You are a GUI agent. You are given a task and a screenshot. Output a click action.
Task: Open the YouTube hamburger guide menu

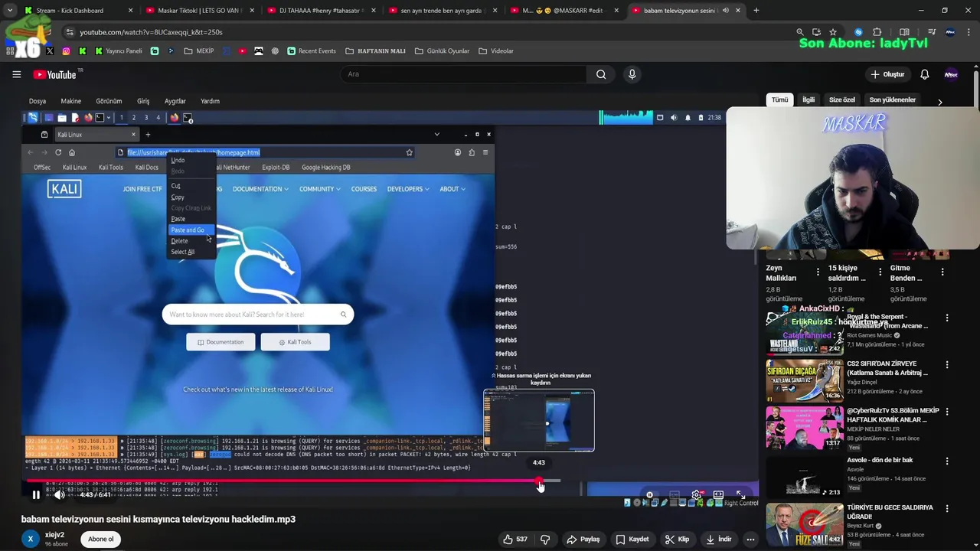16,74
